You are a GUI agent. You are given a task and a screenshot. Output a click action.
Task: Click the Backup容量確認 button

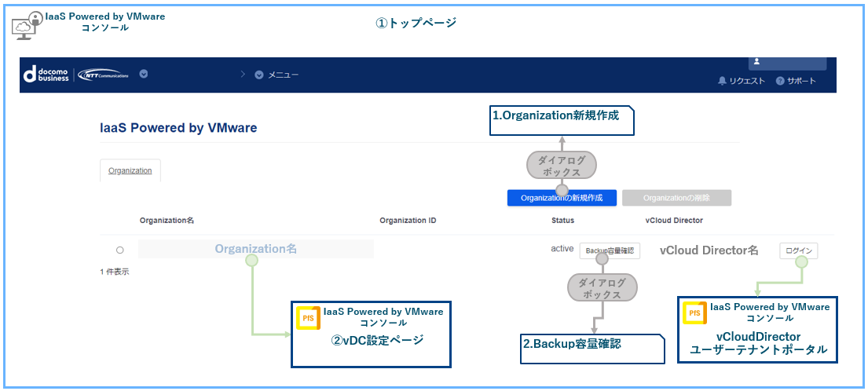click(610, 250)
